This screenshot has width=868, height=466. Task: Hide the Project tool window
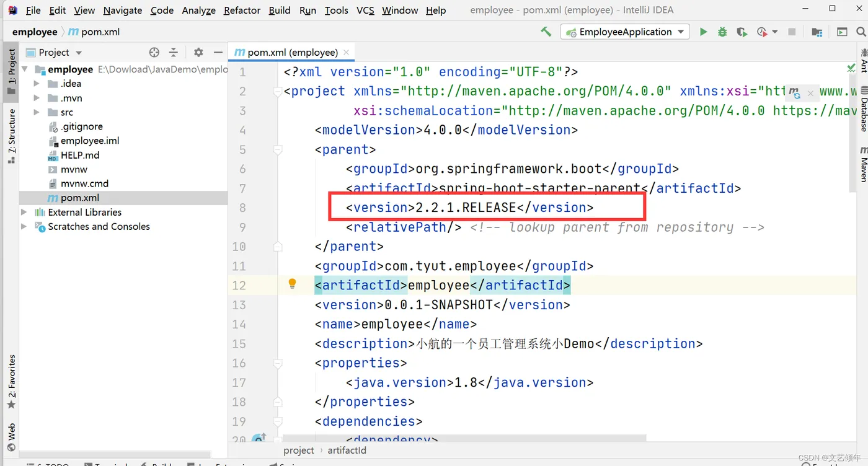pos(218,52)
